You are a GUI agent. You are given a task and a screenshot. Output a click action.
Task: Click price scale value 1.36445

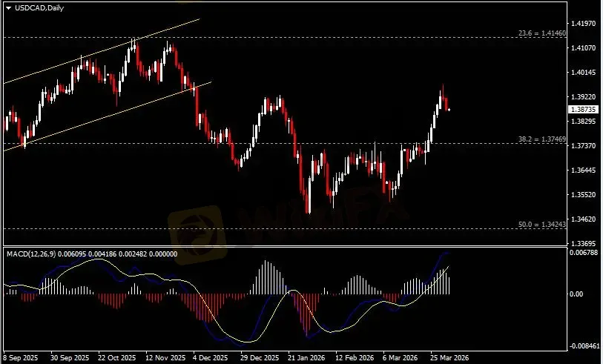pyautogui.click(x=583, y=171)
